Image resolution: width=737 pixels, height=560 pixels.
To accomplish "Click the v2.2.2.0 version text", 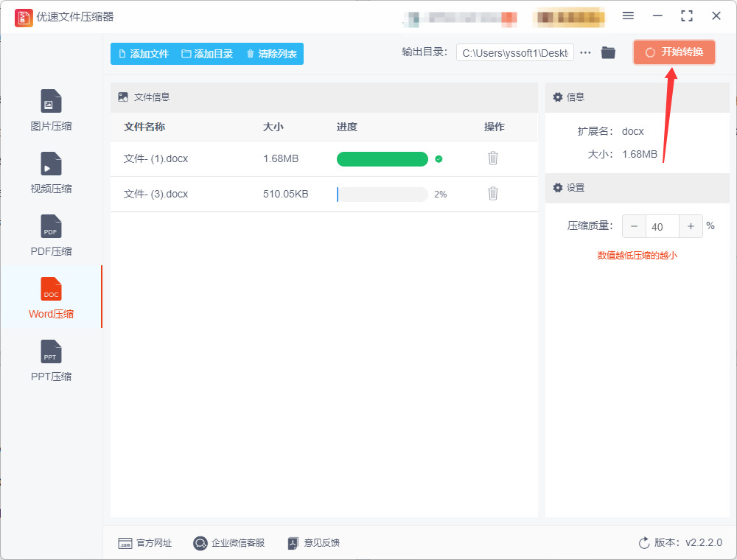I will tap(704, 542).
